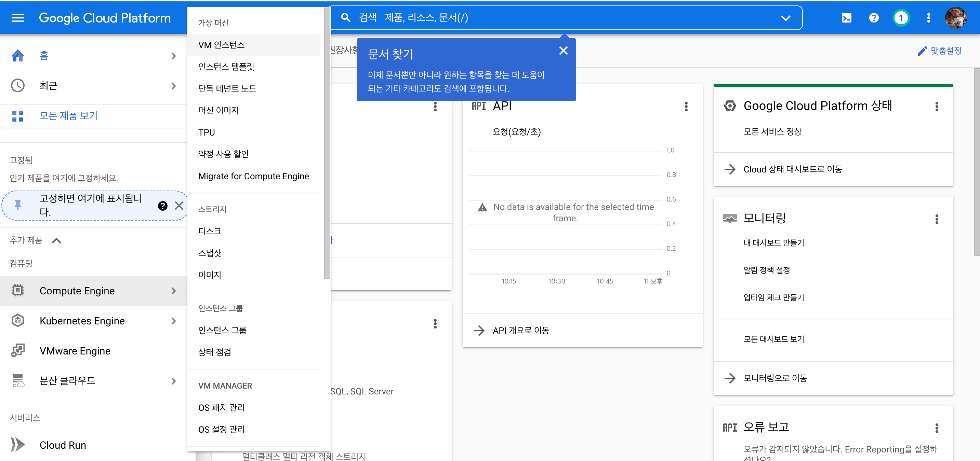Select VM 인스턴스 from submenu
The width and height of the screenshot is (980, 461).
(x=222, y=45)
